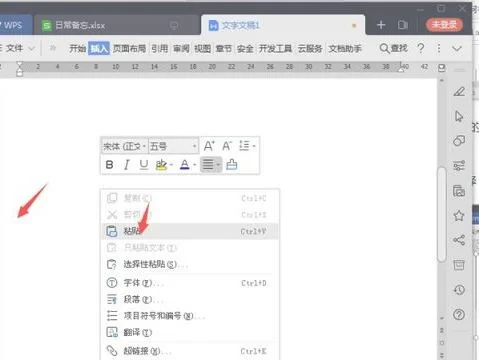The width and height of the screenshot is (479, 360).
Task: Click the shapes icon in sidebar
Action: 459,141
